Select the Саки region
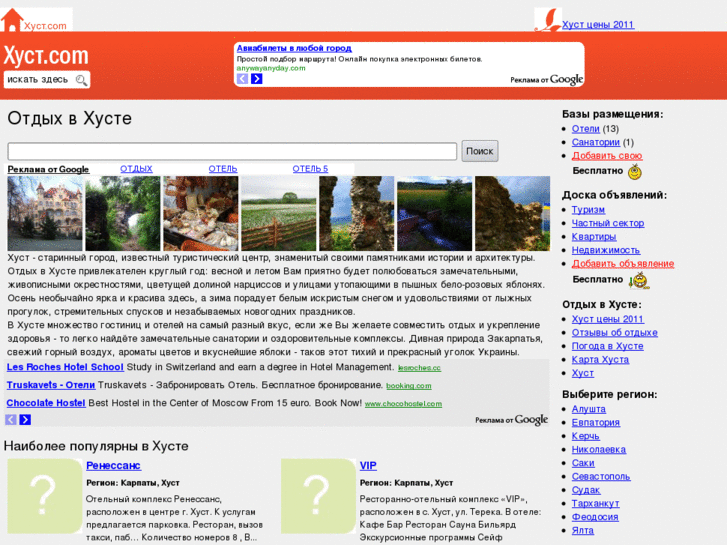The height and width of the screenshot is (545, 727). pyautogui.click(x=583, y=463)
